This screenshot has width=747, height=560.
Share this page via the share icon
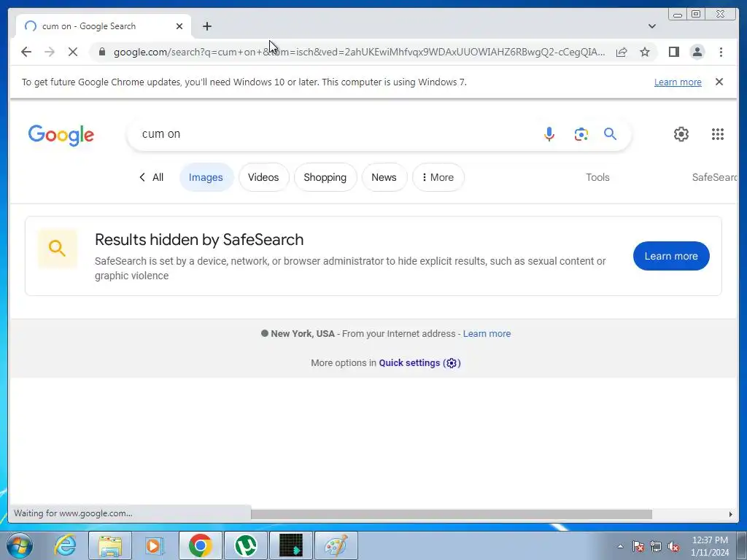click(x=622, y=52)
